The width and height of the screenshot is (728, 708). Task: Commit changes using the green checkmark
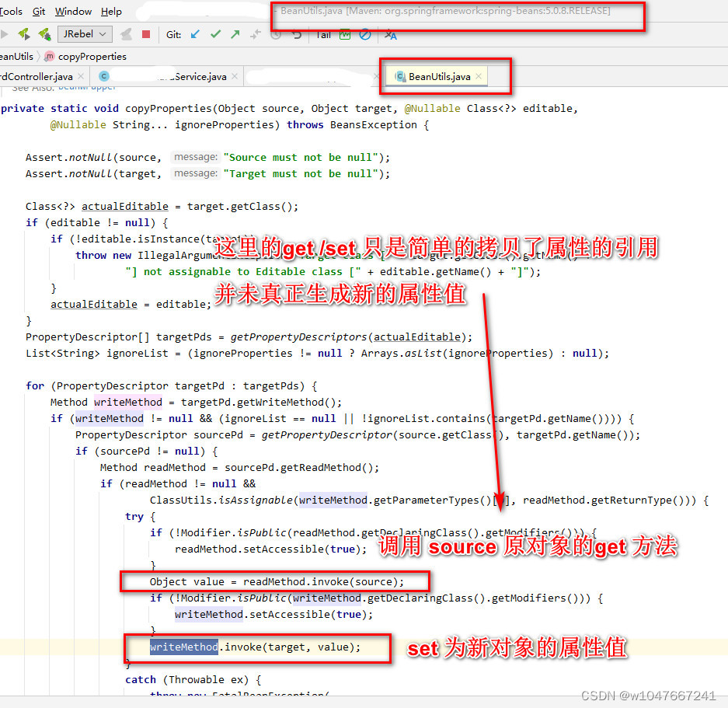tap(215, 34)
